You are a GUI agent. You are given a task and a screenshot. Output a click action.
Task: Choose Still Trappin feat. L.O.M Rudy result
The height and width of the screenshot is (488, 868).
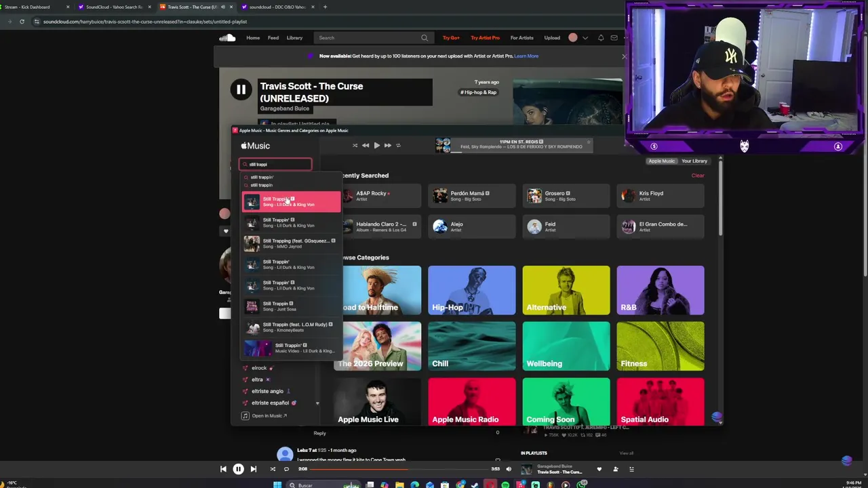292,327
